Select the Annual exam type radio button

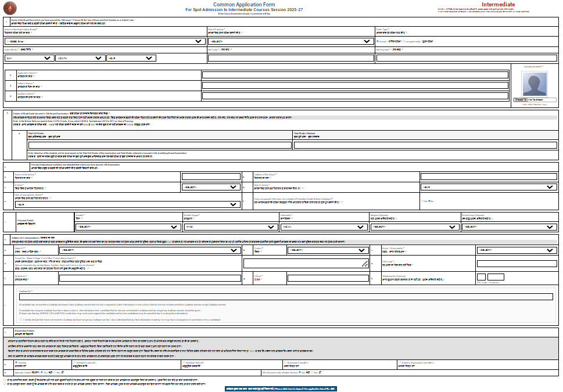[378, 41]
